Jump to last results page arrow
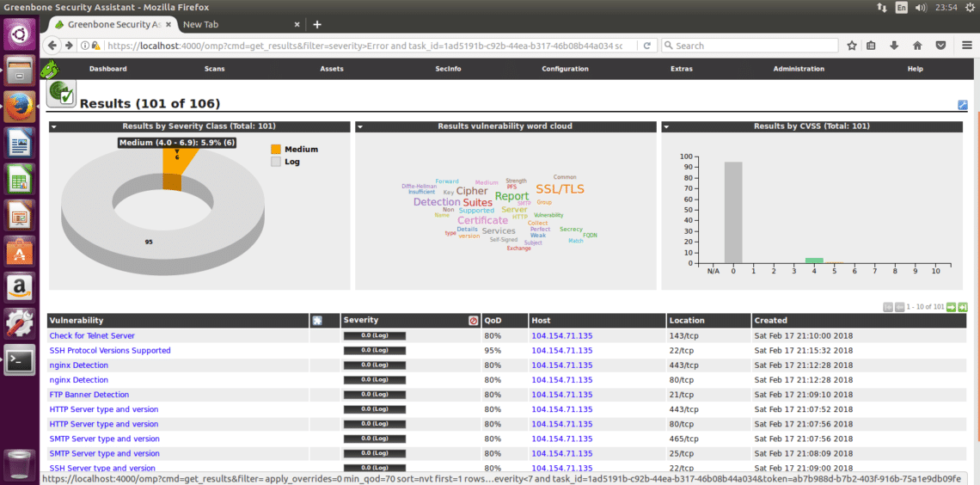The width and height of the screenshot is (980, 485). (964, 307)
